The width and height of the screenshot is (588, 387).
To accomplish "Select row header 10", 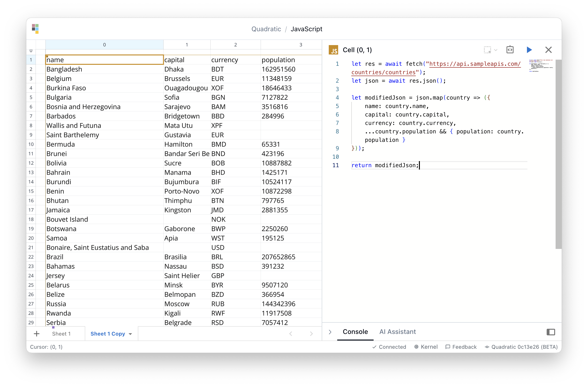I will tap(31, 144).
